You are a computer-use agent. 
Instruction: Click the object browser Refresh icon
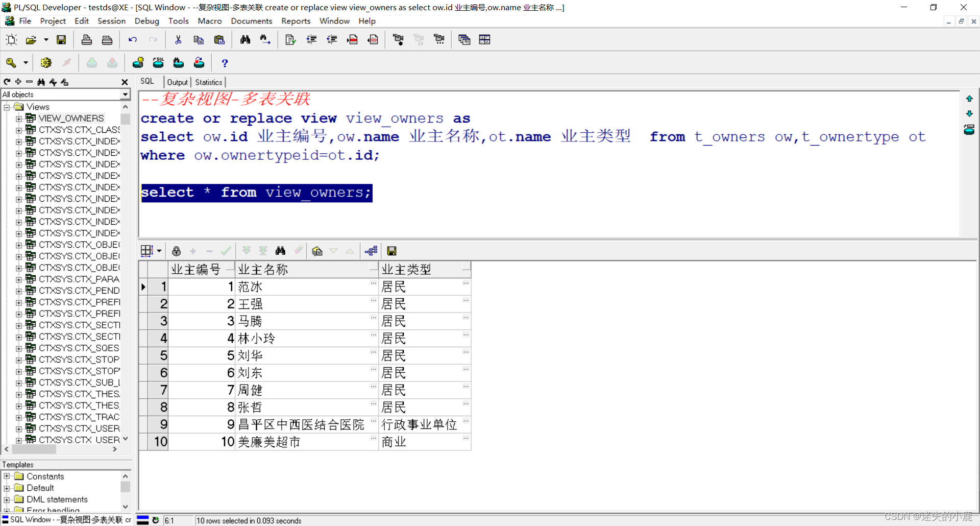click(7, 82)
